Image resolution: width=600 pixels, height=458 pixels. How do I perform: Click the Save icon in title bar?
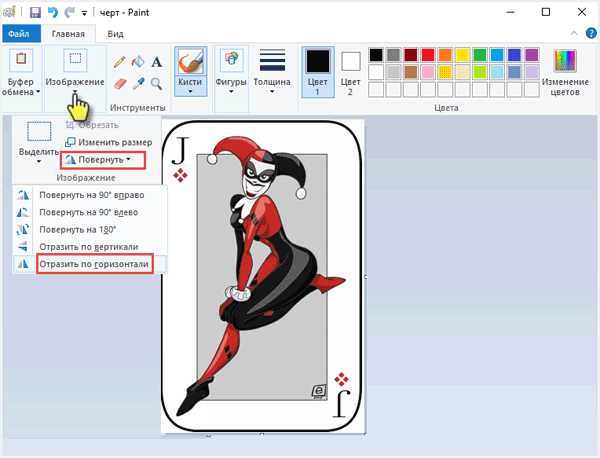point(35,13)
